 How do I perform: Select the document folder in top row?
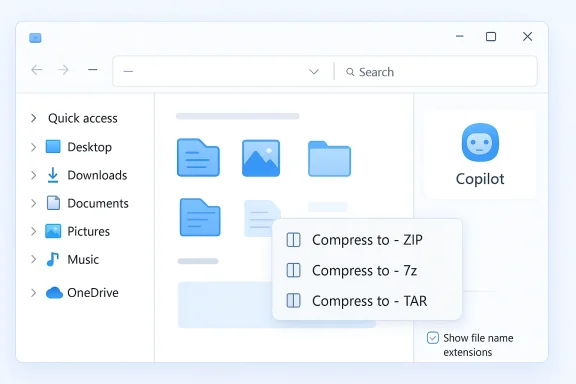tap(198, 158)
